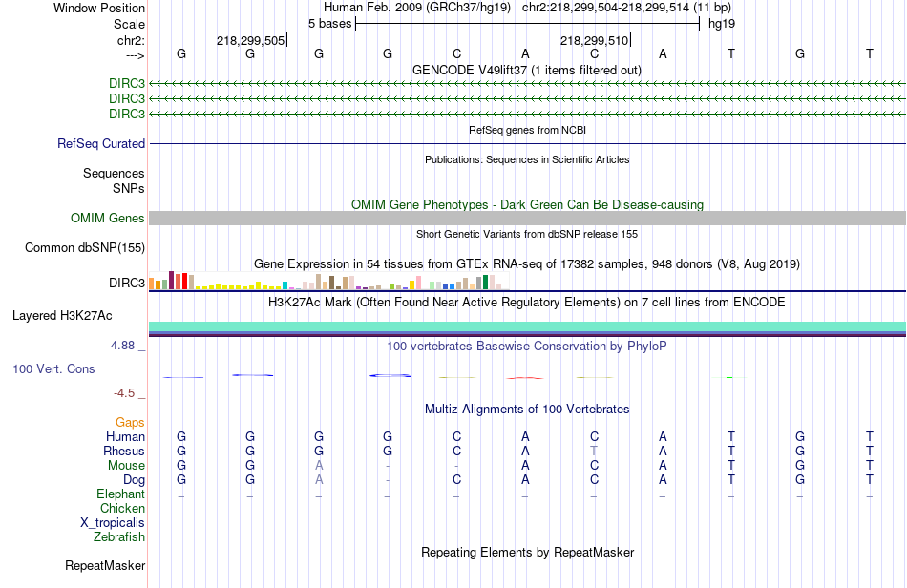Select the RefSeq Curated track label
This screenshot has height=588, width=907.
coord(101,143)
